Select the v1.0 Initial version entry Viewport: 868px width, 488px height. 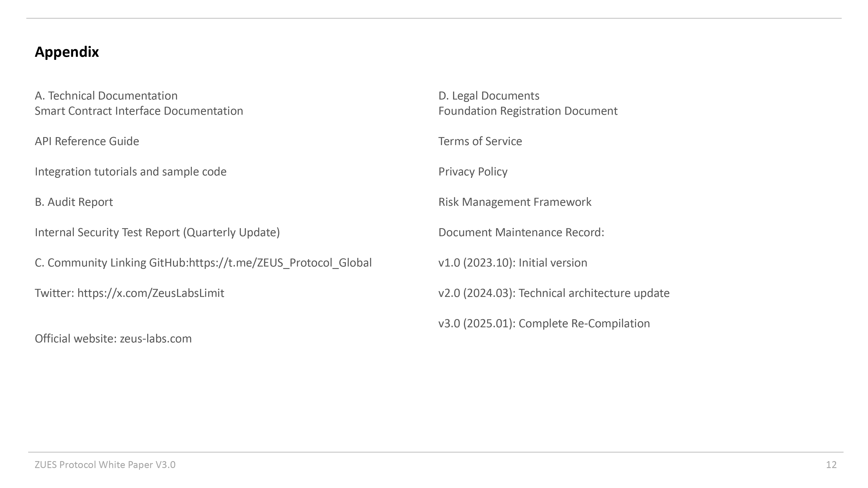(513, 263)
